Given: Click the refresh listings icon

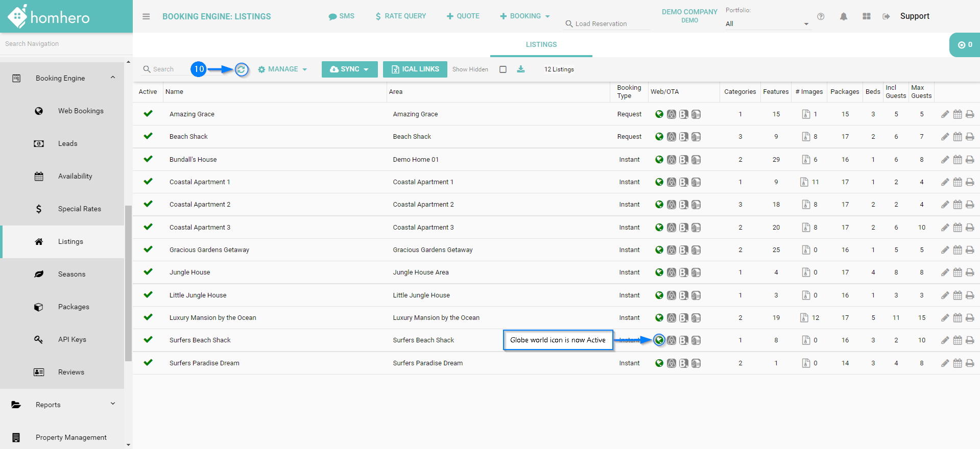Looking at the screenshot, I should (242, 69).
